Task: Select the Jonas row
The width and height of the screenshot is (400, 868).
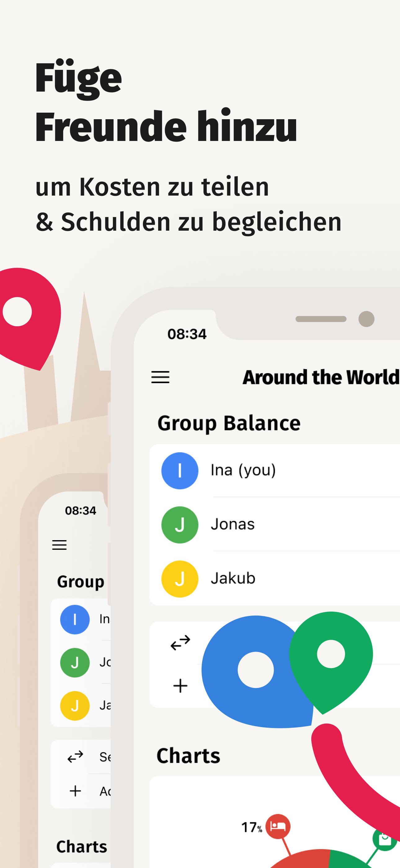Action: tap(275, 524)
